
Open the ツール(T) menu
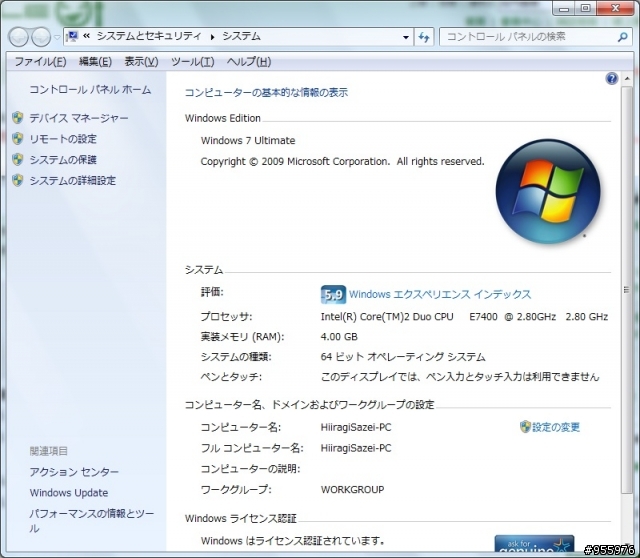click(x=192, y=62)
